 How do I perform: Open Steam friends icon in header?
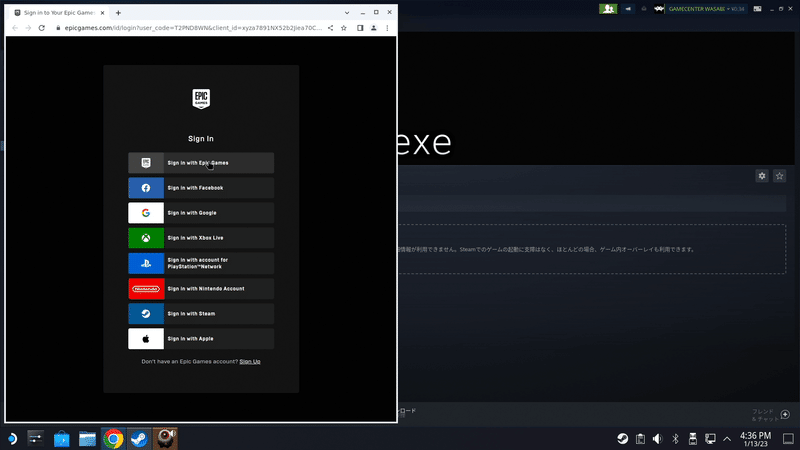tap(608, 9)
